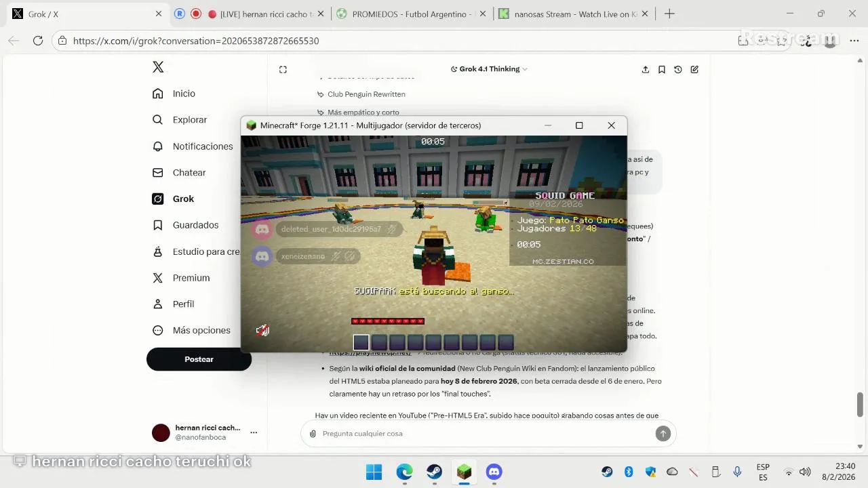Image resolution: width=868 pixels, height=488 pixels.
Task: Choose the Más empático y corto suggestion
Action: coord(358,113)
